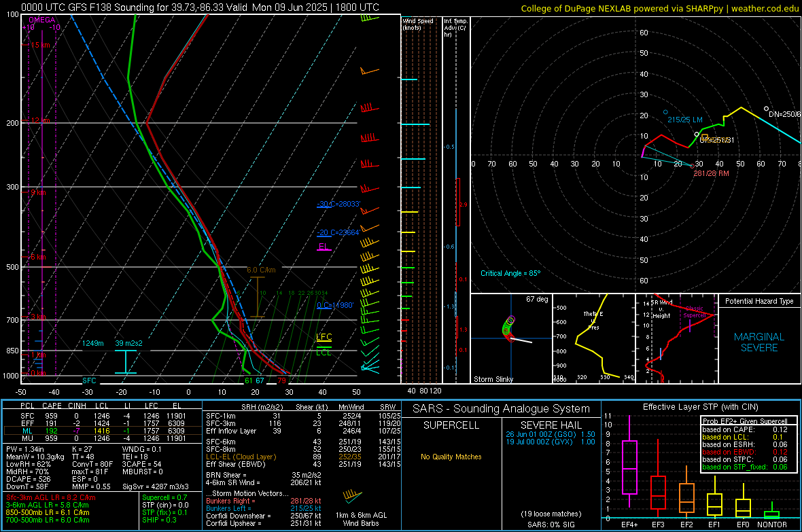Click the SARS: 0% SIG text

coord(551,525)
